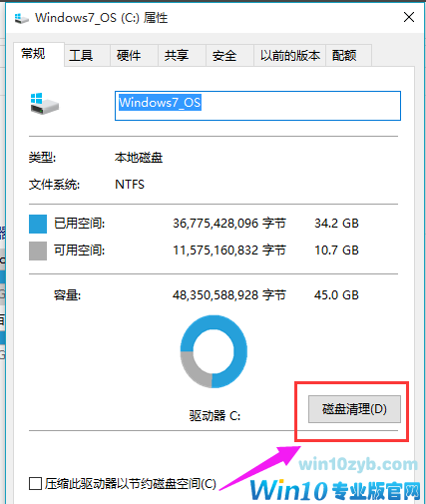Click the 45.0 GB capacity size
Screen dimensions: 426x504
tap(336, 295)
